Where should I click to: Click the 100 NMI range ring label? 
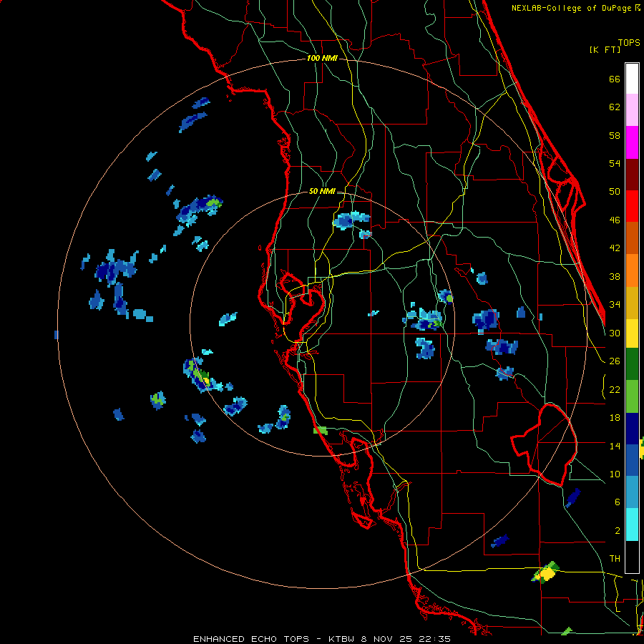pyautogui.click(x=322, y=58)
